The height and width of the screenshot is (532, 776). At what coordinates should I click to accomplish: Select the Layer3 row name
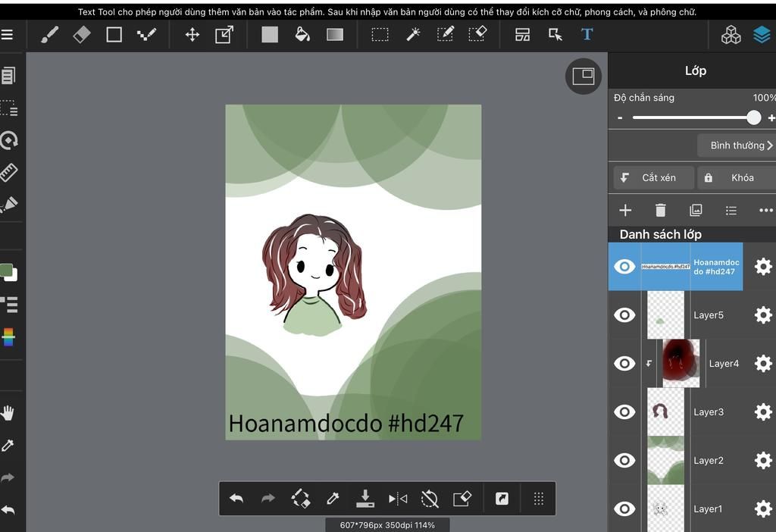click(709, 412)
